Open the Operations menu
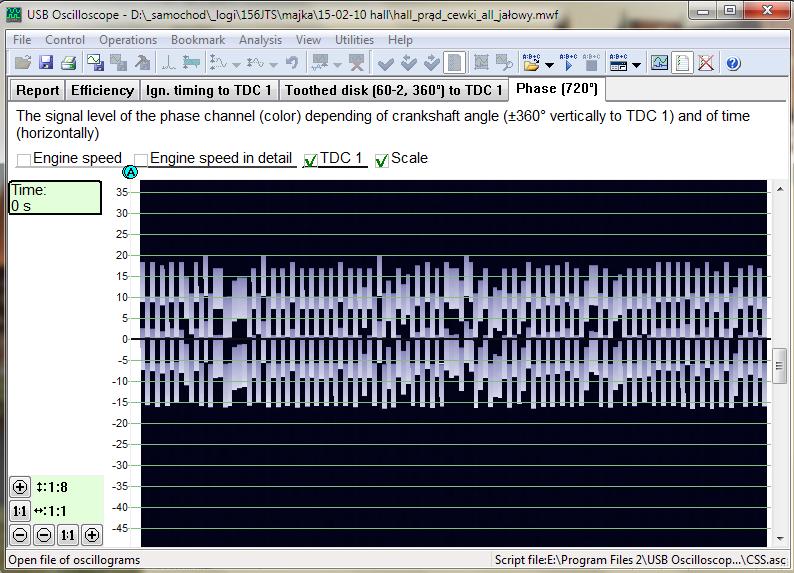 pyautogui.click(x=128, y=39)
